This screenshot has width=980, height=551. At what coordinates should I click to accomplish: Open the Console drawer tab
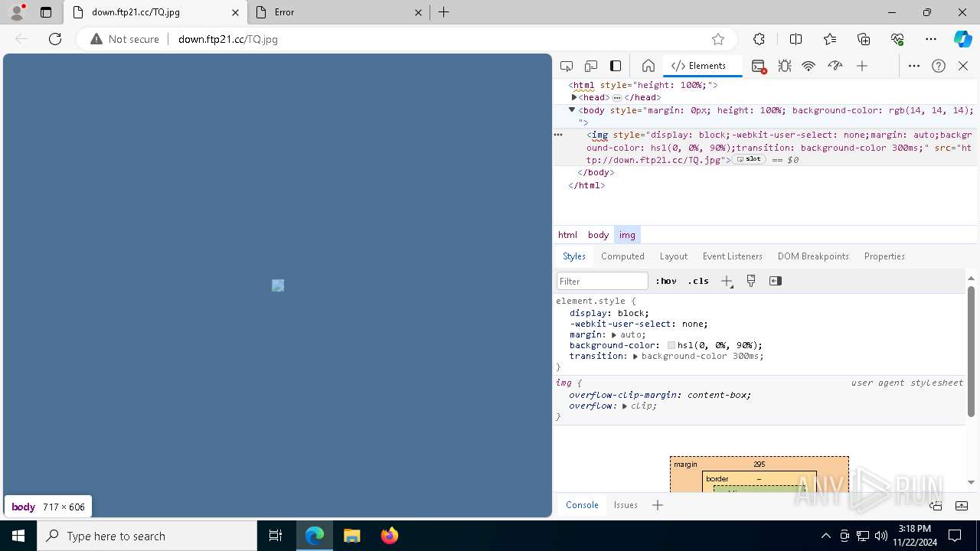click(x=582, y=505)
